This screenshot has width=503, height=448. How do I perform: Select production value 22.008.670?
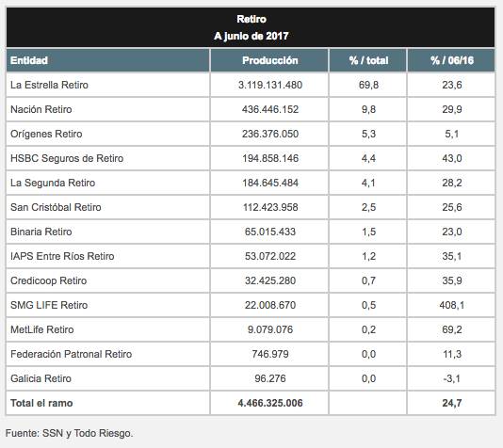point(270,305)
